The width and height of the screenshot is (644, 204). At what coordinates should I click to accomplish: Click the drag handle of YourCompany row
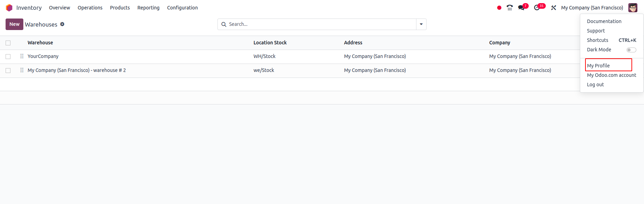tap(22, 56)
